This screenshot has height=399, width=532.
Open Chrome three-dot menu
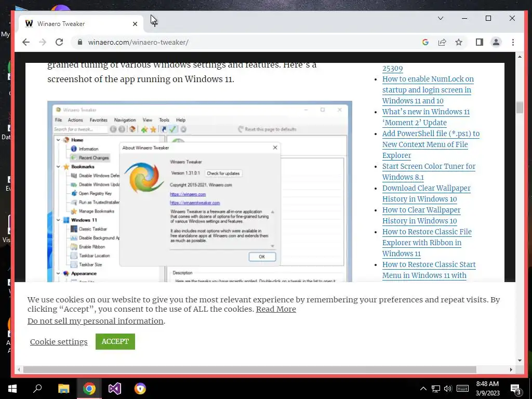513,42
